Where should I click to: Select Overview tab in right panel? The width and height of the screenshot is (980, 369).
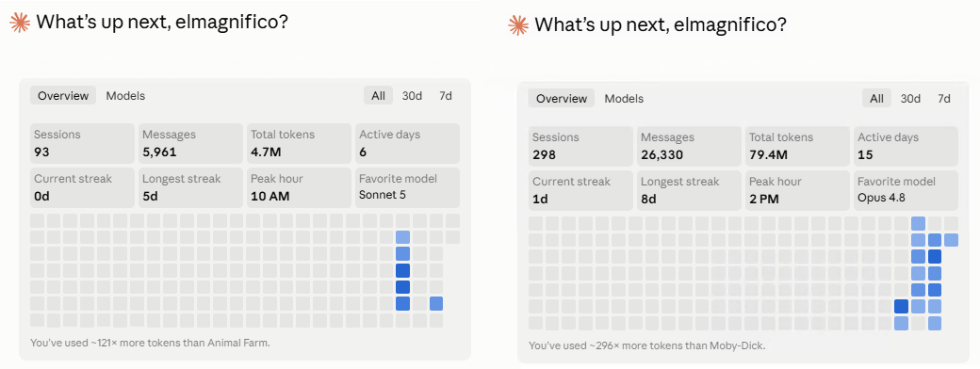(562, 99)
